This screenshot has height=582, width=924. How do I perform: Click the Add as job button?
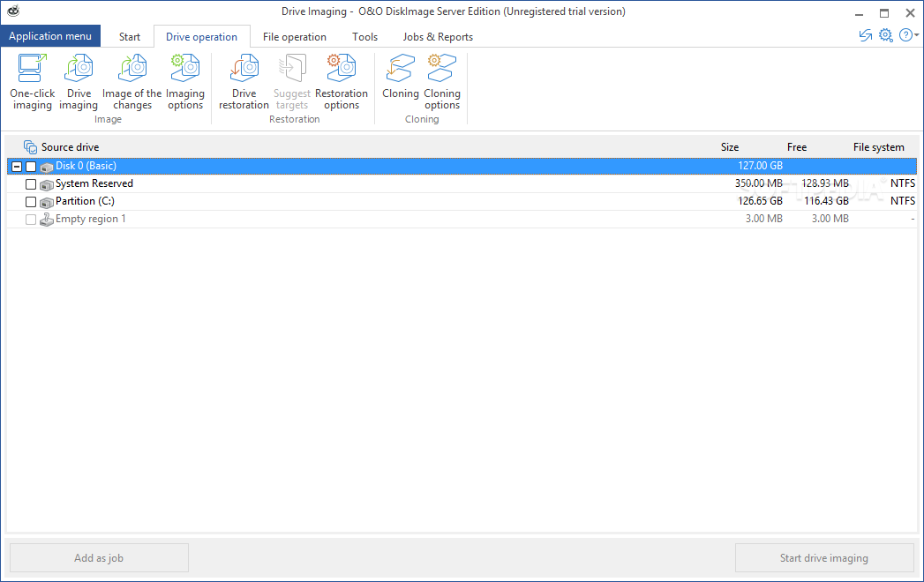tap(99, 558)
